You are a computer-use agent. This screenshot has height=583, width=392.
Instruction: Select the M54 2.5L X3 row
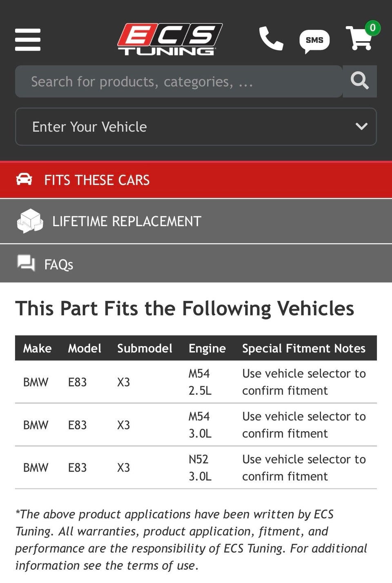[196, 382]
